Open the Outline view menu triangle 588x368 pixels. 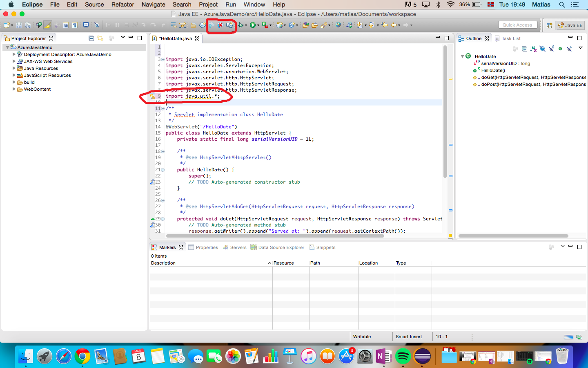tap(580, 48)
